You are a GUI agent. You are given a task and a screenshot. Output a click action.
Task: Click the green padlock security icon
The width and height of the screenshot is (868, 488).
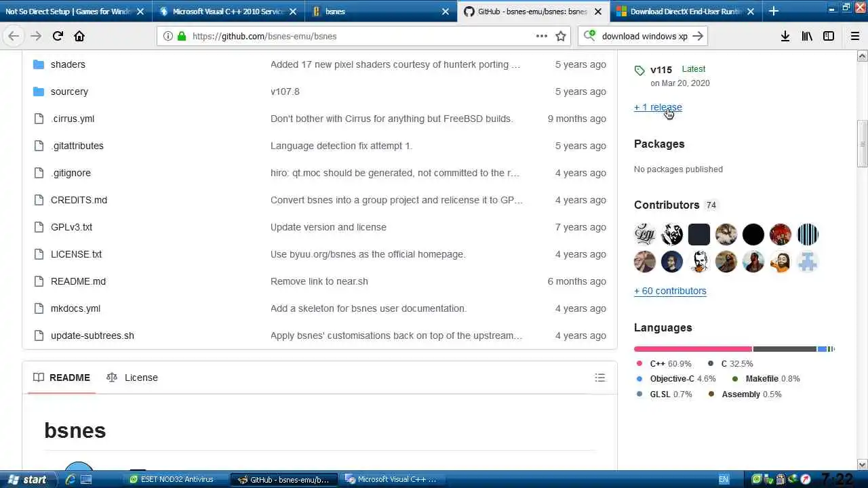[x=181, y=36]
